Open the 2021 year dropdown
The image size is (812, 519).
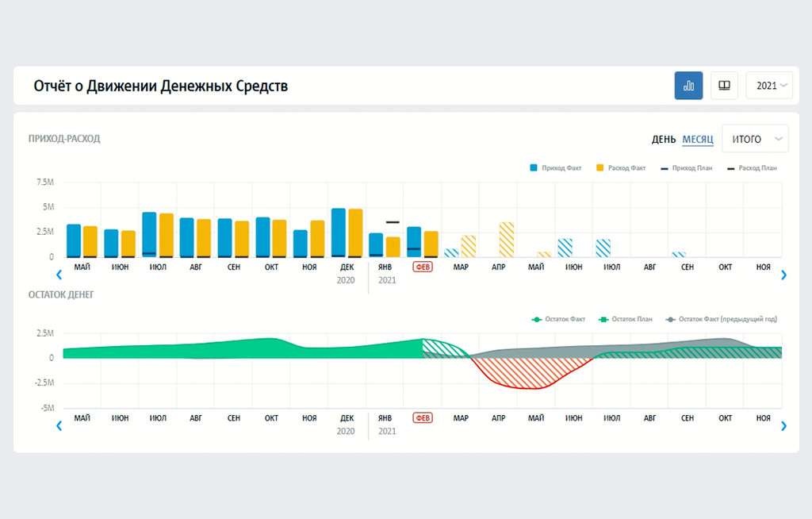tap(769, 86)
